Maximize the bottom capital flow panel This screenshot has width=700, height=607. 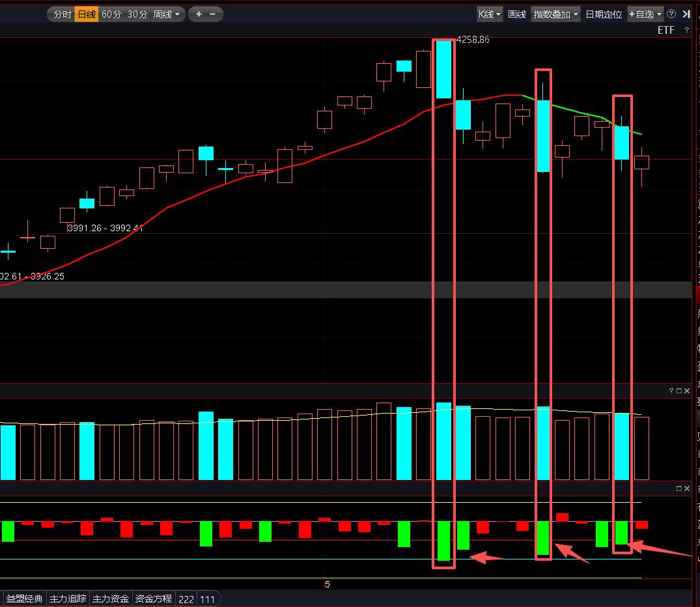tap(679, 488)
